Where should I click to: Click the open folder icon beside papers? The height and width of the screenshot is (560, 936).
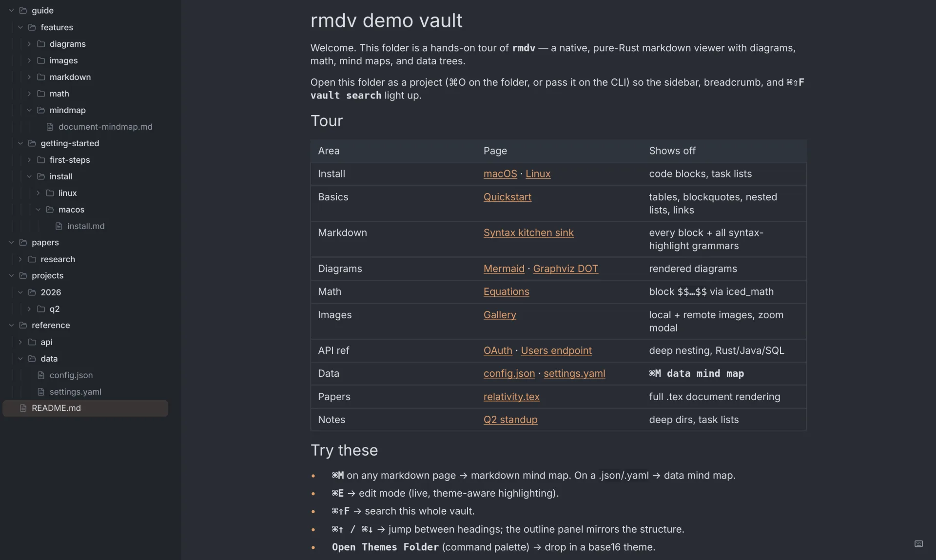23,242
